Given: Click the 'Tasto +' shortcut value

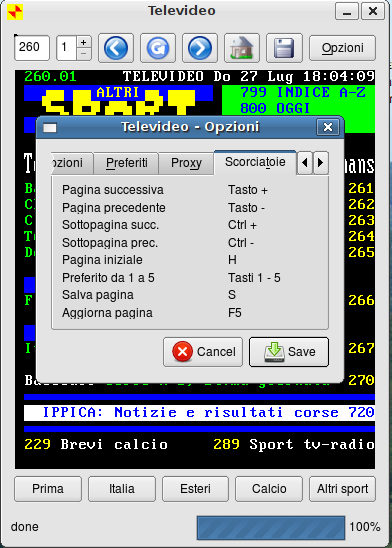Looking at the screenshot, I should (248, 190).
